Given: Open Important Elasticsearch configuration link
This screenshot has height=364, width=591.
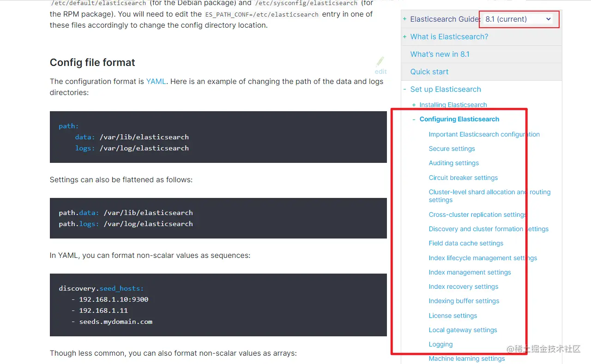Looking at the screenshot, I should (x=484, y=134).
